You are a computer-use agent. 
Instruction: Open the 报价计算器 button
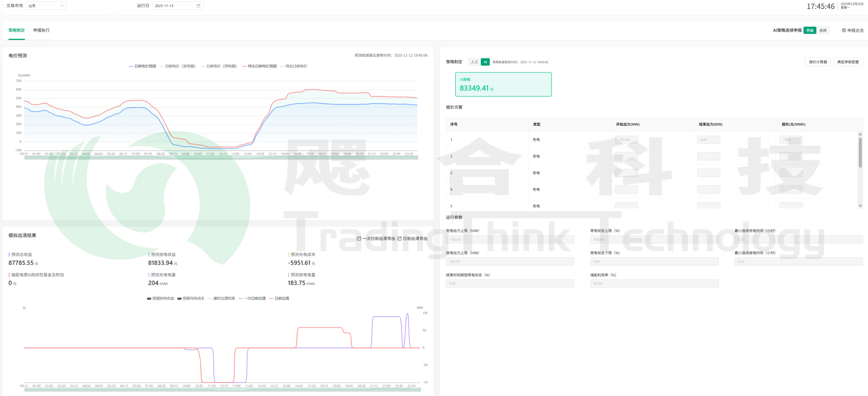click(818, 62)
